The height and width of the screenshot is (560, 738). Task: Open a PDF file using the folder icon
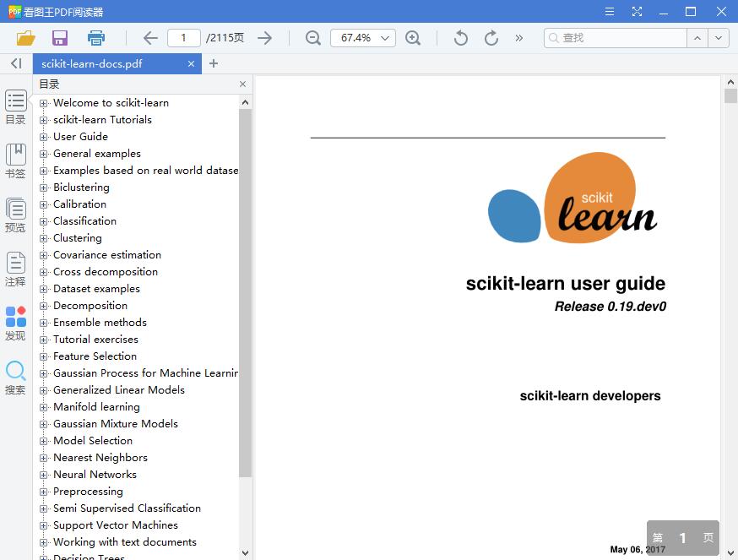coord(25,38)
